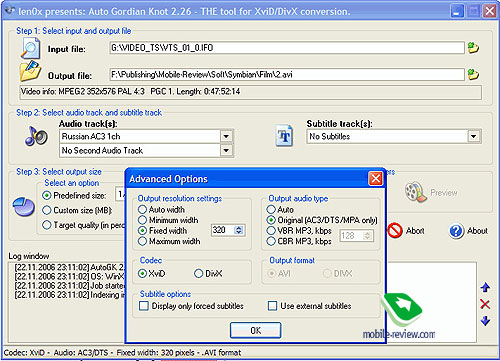Select Minimum width resolution option
The width and height of the screenshot is (500, 361).
pos(142,220)
